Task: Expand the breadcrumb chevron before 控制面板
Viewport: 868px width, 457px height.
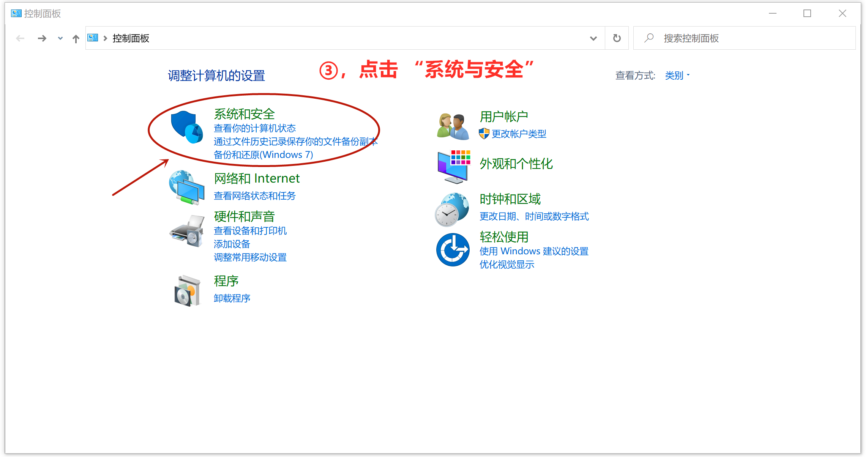Action: pos(105,38)
